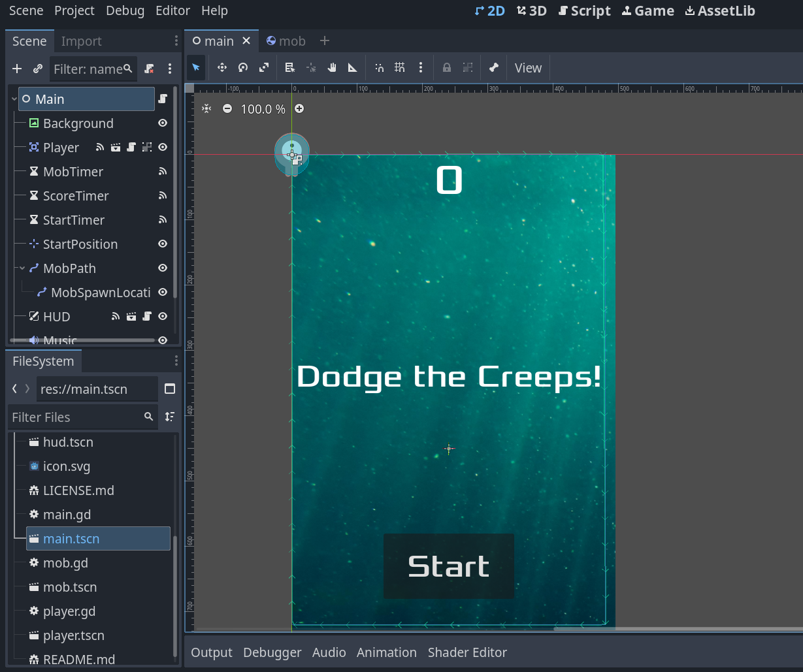Choose the Pan mode hand tool
Image resolution: width=803 pixels, height=672 pixels.
tap(332, 68)
